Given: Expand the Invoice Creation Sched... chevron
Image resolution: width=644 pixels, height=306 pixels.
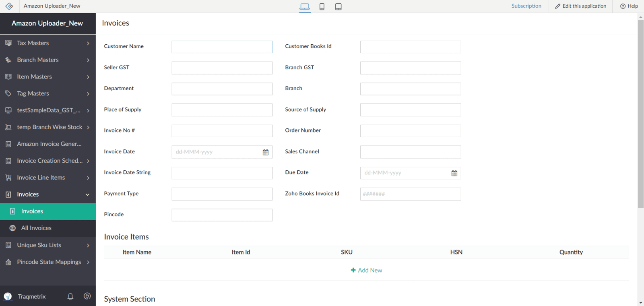Looking at the screenshot, I should [88, 161].
